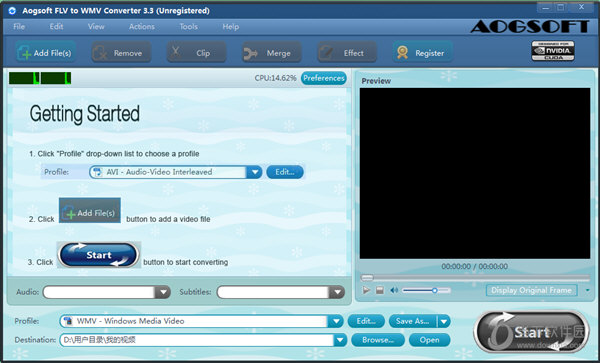Click the Remove toolbar button
This screenshot has height=363, width=600.
coord(121,53)
